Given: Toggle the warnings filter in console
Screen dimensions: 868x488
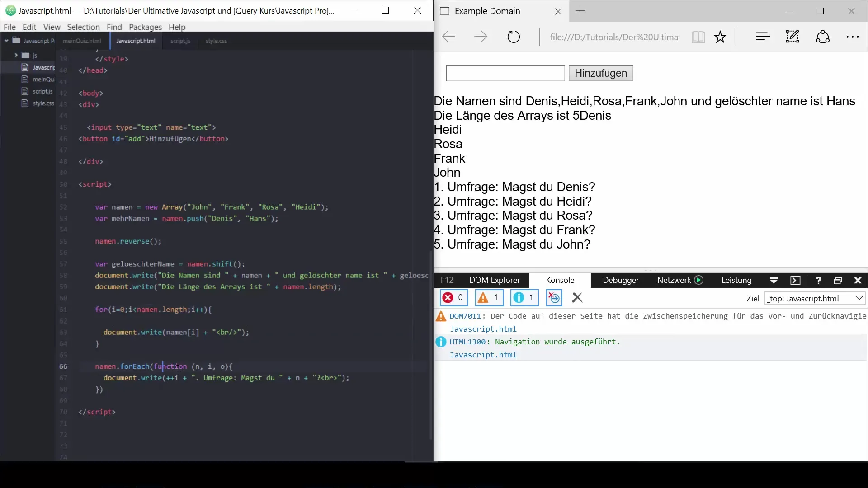Looking at the screenshot, I should [x=489, y=298].
